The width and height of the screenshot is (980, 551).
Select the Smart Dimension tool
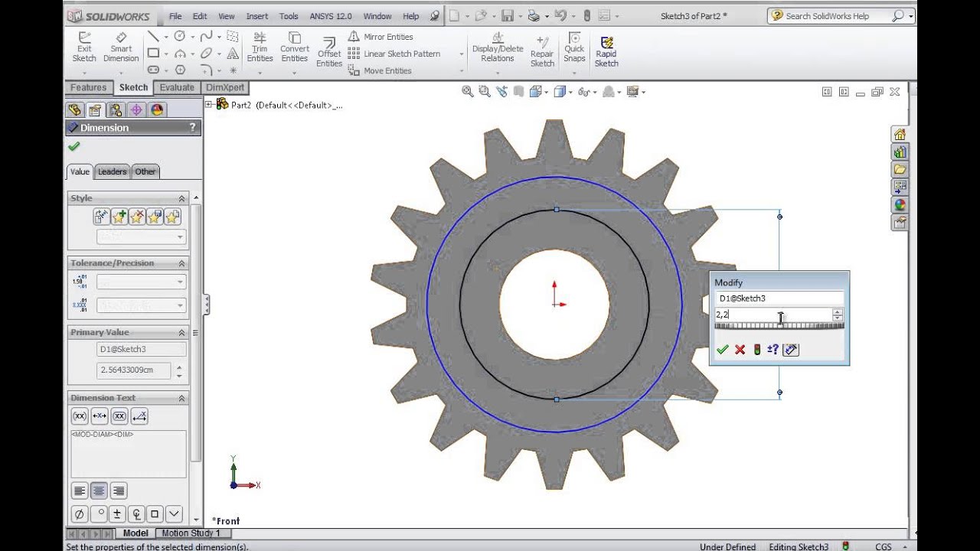[121, 47]
